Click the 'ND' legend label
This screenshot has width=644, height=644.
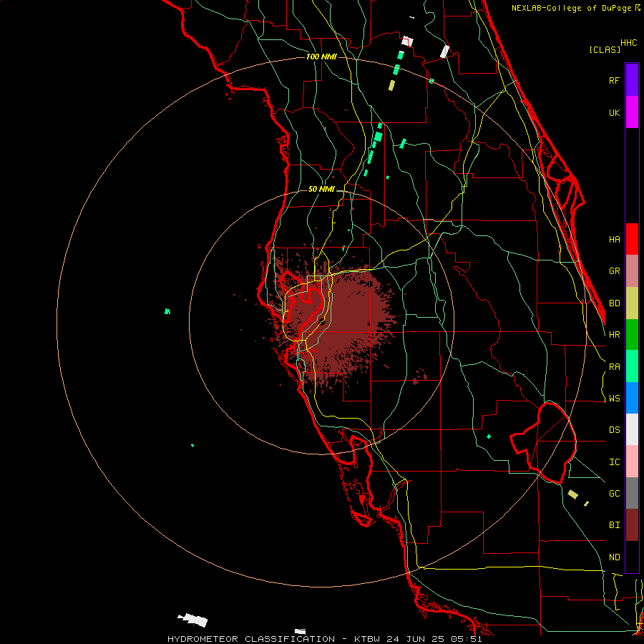pos(615,557)
